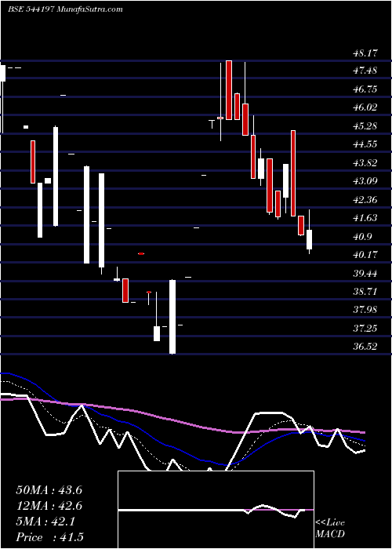Click the 37.98 price axis label

[365, 310]
